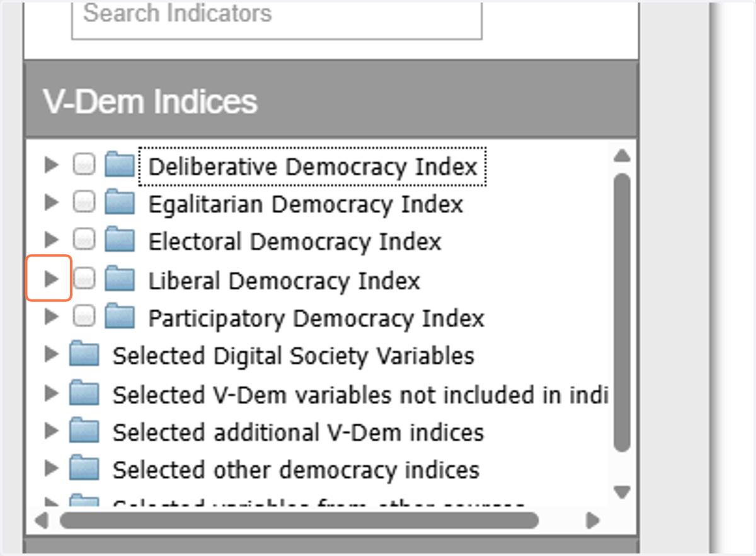This screenshot has height=556, width=756.
Task: Click the Selected Digital Society Variables folder icon
Action: 84,355
